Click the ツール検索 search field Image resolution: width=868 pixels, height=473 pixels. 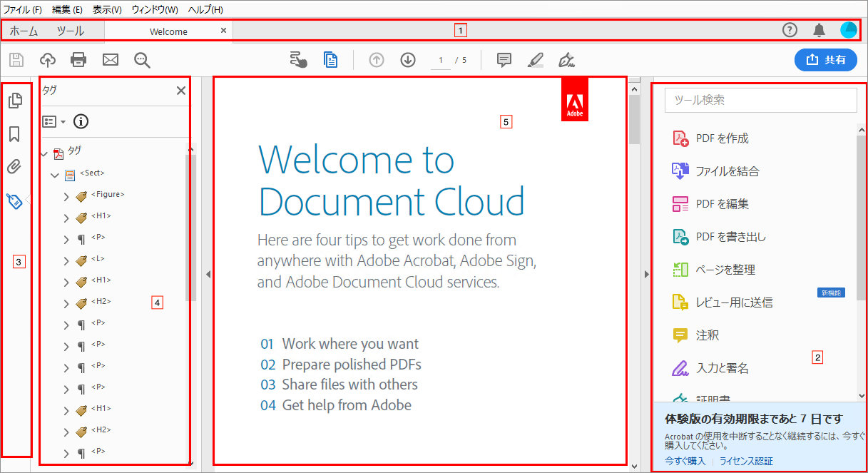point(760,101)
